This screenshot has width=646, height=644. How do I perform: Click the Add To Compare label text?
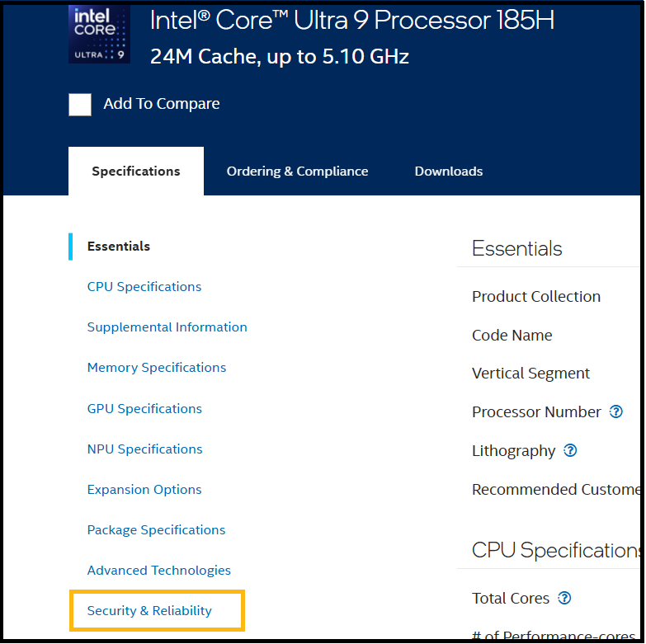[x=162, y=104]
